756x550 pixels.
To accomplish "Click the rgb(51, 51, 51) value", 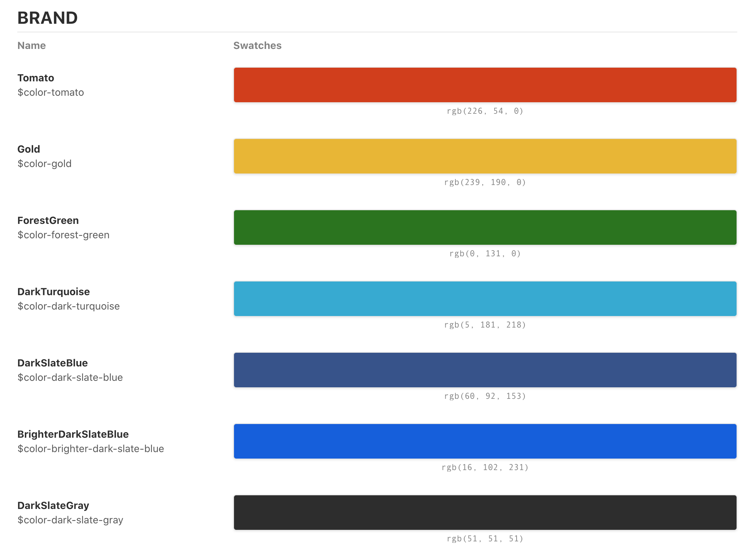I will click(485, 539).
